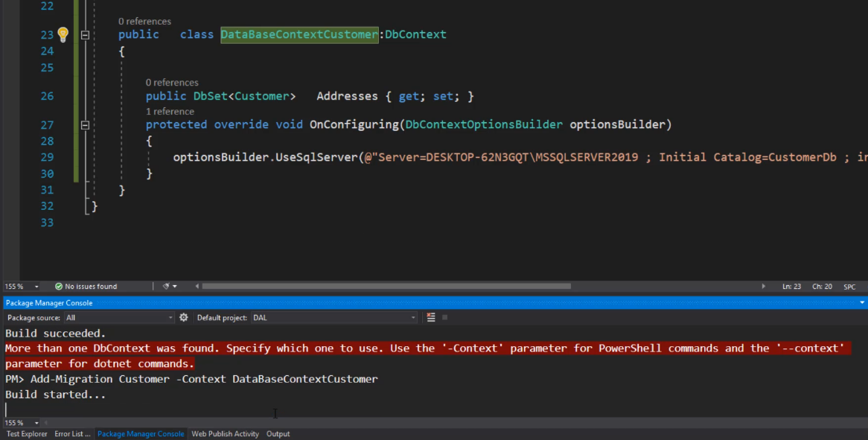
Task: Open the code cleanup brush dropdown
Action: pyautogui.click(x=170, y=287)
